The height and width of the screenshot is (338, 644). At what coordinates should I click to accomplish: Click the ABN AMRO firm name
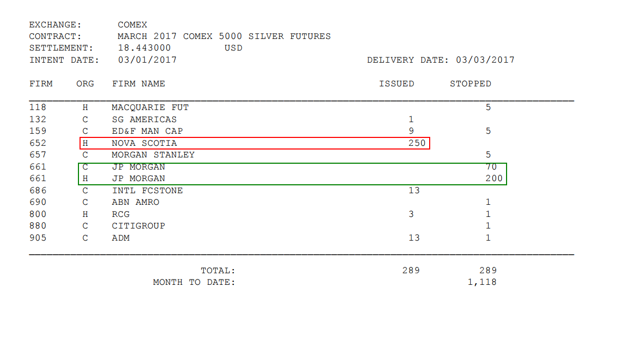pyautogui.click(x=135, y=202)
